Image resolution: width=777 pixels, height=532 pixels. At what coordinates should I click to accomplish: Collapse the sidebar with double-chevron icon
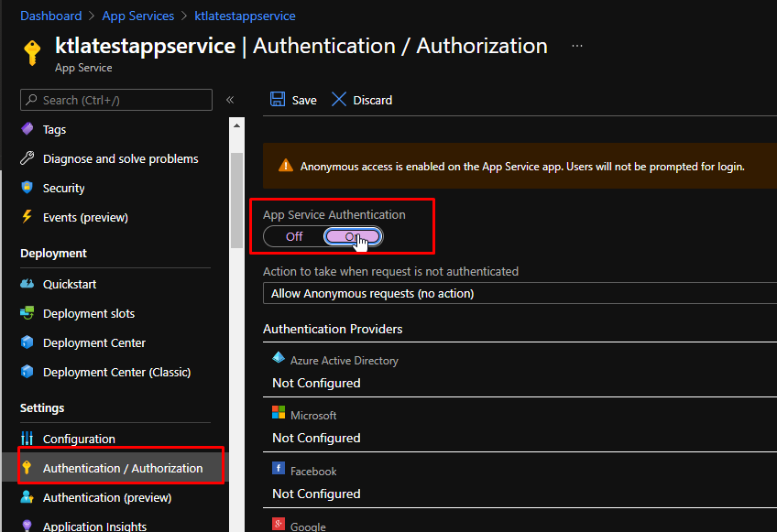230,100
